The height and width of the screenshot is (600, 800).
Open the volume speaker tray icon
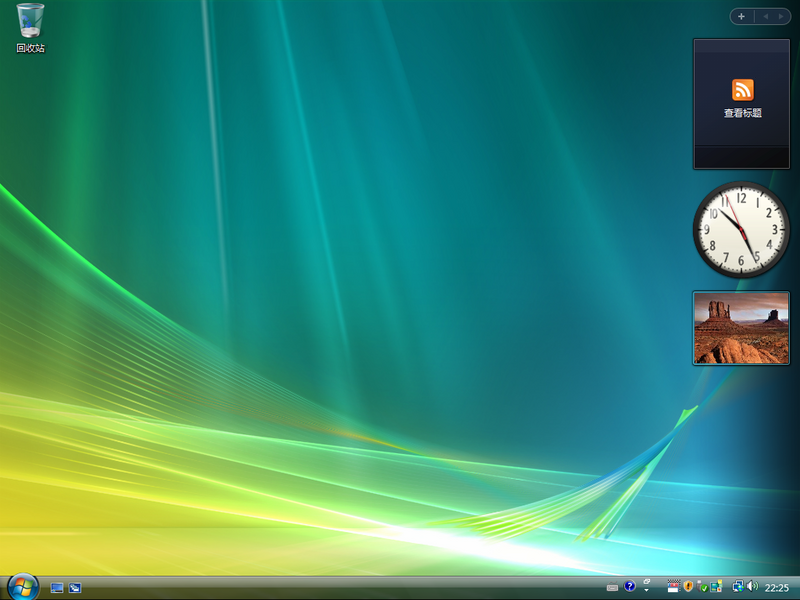(753, 586)
